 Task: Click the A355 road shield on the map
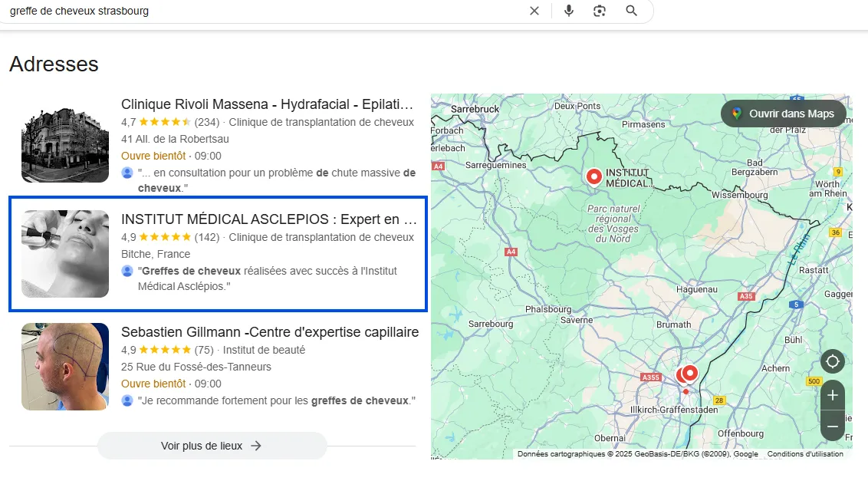650,377
